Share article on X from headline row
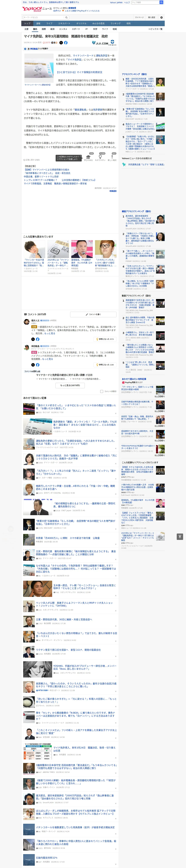Image resolution: width=186 pixels, height=868 pixels. coord(61,43)
